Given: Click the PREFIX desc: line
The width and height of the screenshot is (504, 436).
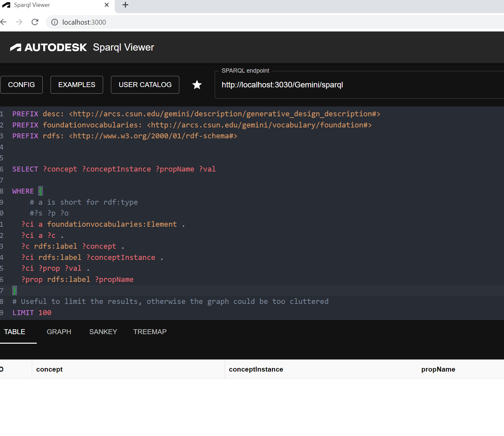Looking at the screenshot, I should click(196, 114).
